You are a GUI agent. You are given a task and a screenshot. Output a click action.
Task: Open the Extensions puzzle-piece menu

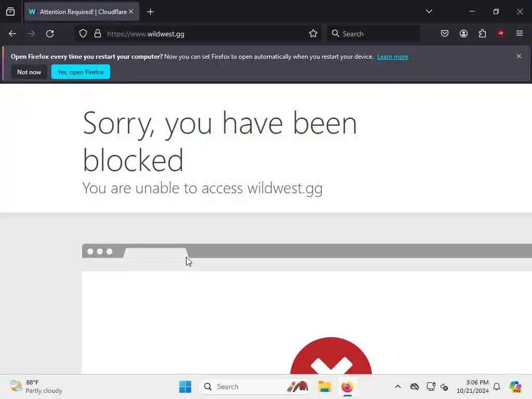482,34
